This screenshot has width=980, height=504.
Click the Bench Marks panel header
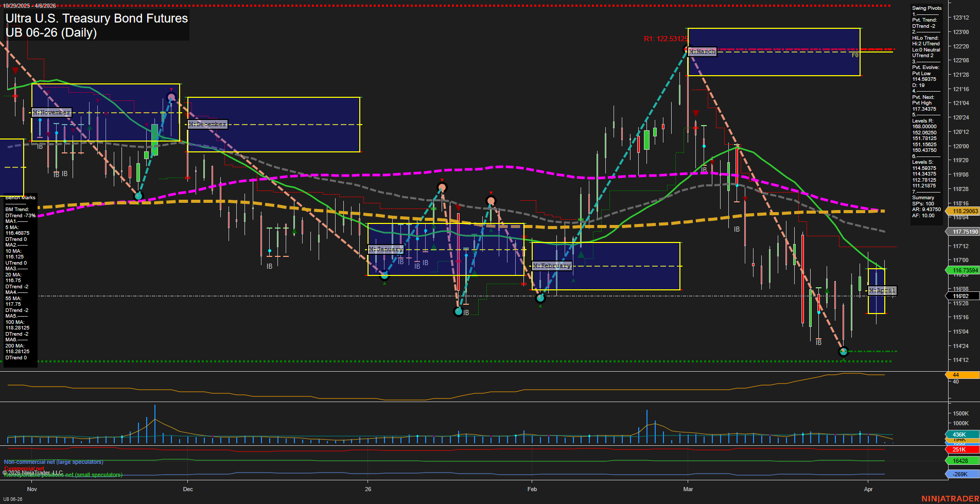(x=21, y=198)
